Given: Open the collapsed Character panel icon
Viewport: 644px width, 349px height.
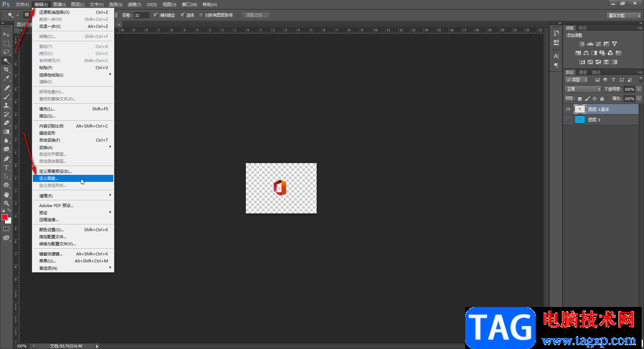Looking at the screenshot, I should pyautogui.click(x=556, y=56).
